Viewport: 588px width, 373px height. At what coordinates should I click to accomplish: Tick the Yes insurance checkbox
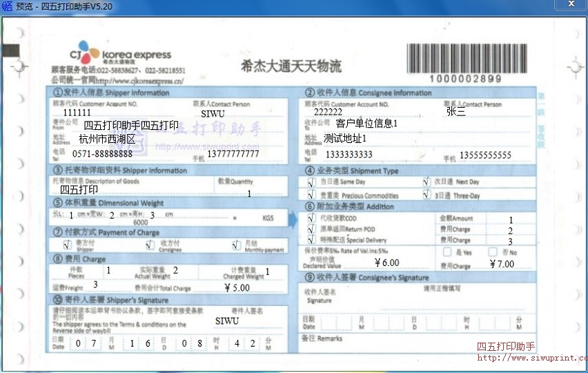(x=447, y=252)
